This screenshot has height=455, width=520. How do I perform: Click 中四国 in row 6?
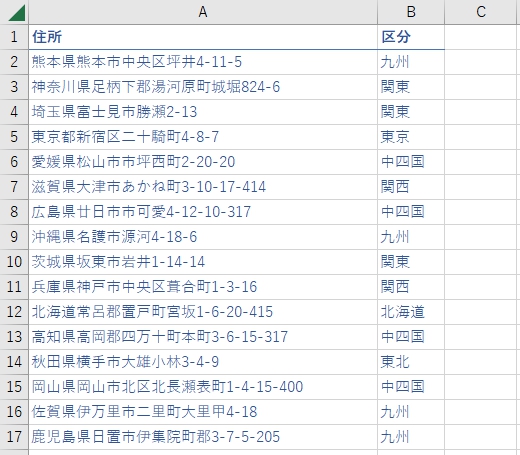pyautogui.click(x=411, y=162)
